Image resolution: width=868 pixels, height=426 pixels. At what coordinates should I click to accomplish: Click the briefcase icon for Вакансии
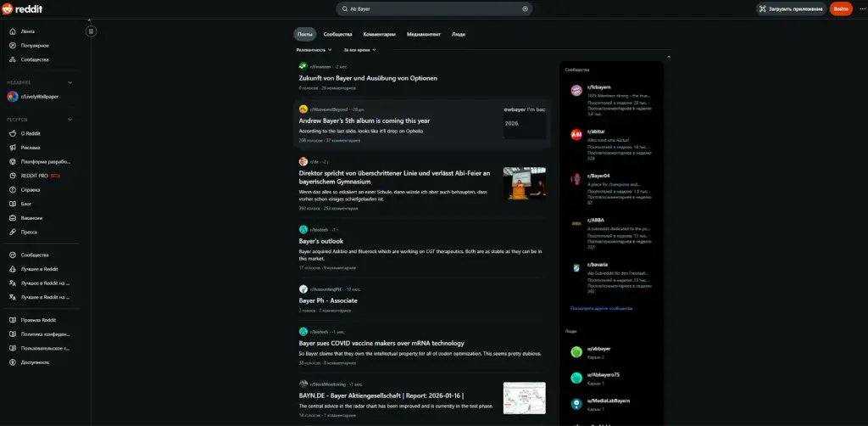tap(13, 218)
